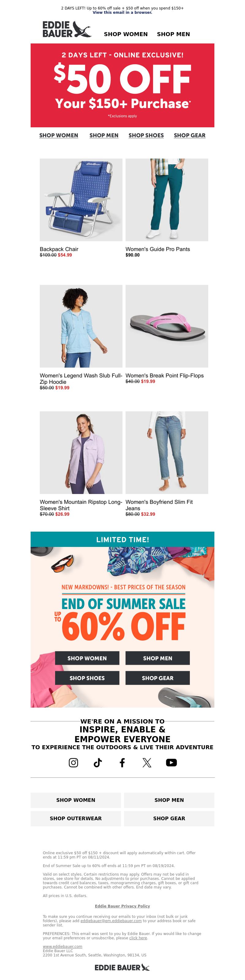View this email in a browser link
Screen dimensions: 245x980
(123, 13)
